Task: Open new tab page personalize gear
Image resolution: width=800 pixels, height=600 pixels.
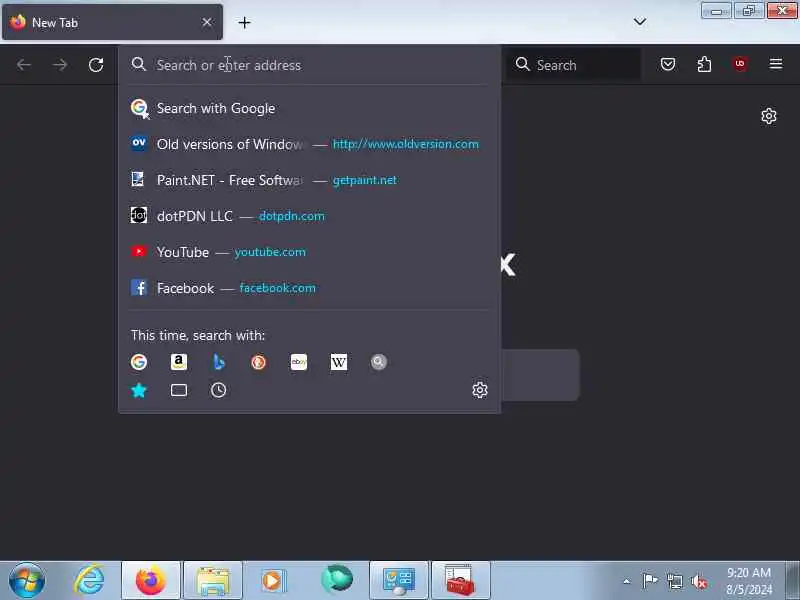Action: click(x=769, y=116)
